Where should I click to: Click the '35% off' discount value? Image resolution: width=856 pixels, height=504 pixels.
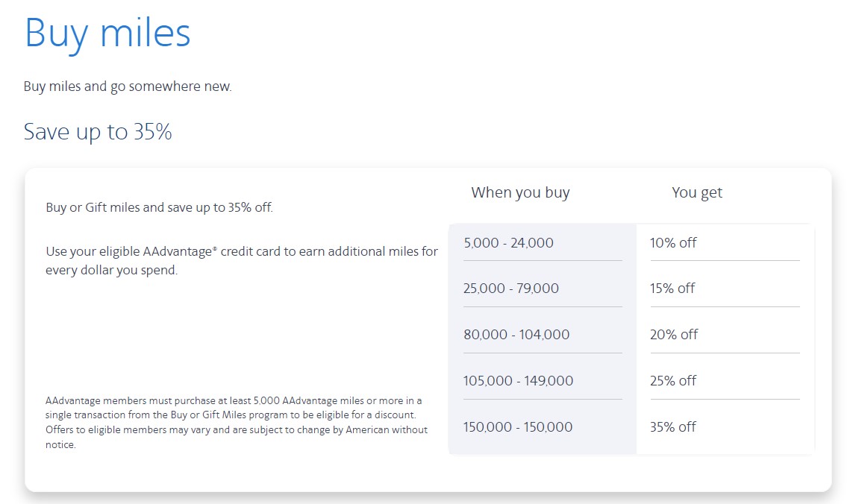tap(674, 426)
